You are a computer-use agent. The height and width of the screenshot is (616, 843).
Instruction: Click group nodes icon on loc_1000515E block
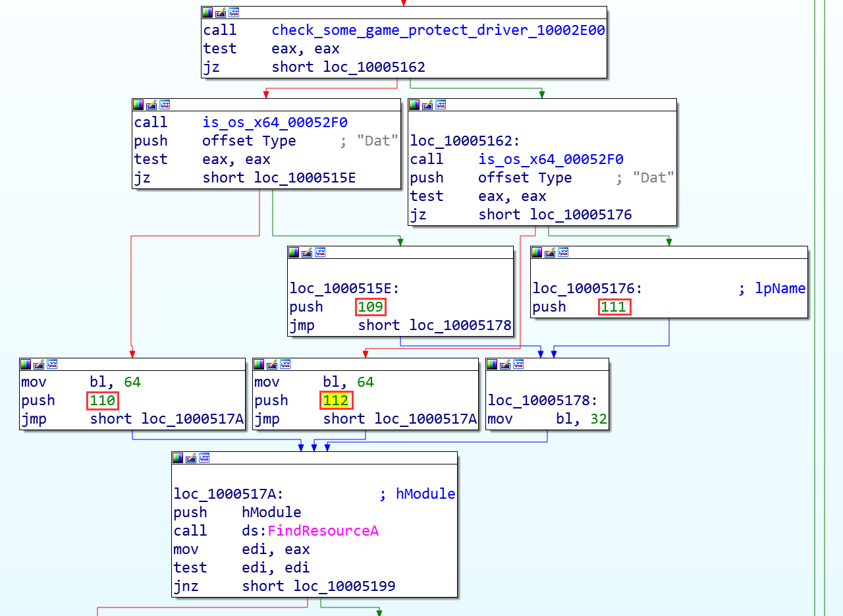click(x=321, y=252)
